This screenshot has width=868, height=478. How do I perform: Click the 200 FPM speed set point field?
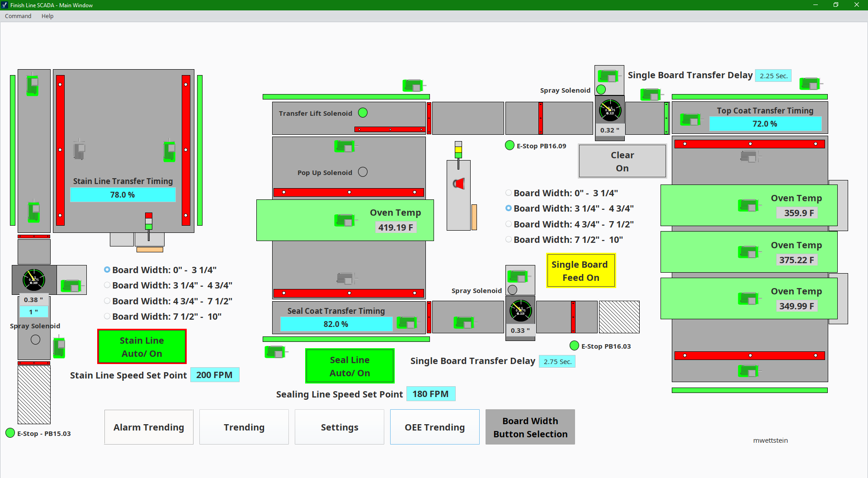coord(215,375)
